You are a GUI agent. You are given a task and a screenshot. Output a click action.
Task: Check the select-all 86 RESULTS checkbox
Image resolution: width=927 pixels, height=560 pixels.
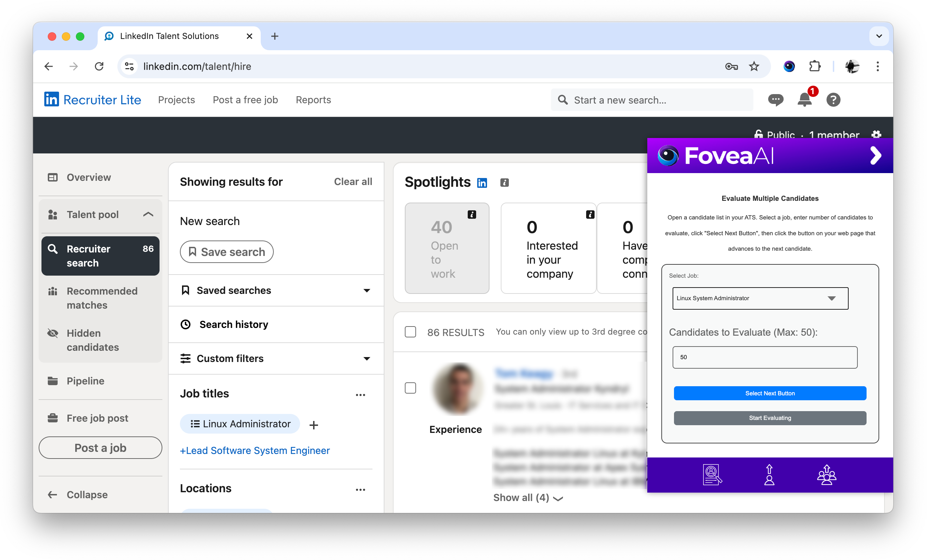(410, 332)
